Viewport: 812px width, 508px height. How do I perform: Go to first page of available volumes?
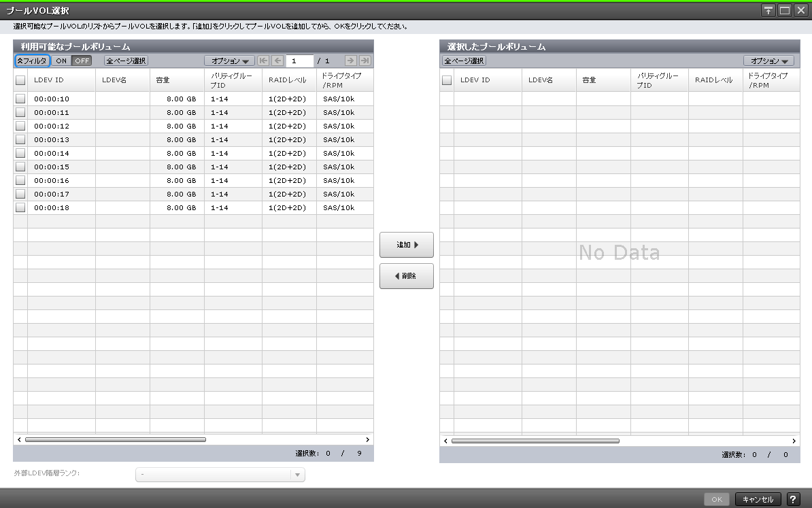point(263,61)
